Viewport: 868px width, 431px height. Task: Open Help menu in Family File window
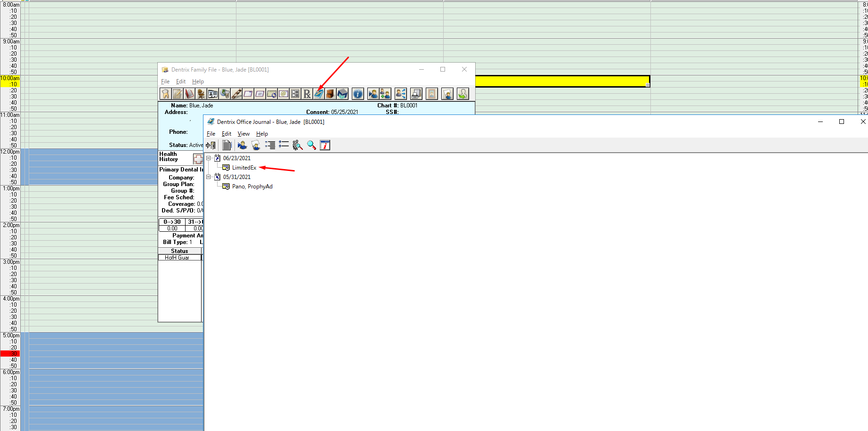click(198, 81)
